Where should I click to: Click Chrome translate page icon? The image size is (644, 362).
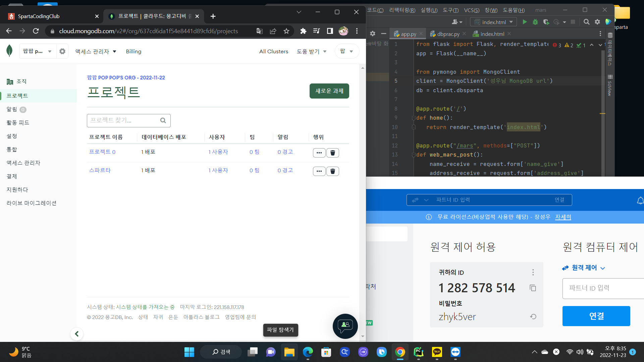(x=260, y=31)
